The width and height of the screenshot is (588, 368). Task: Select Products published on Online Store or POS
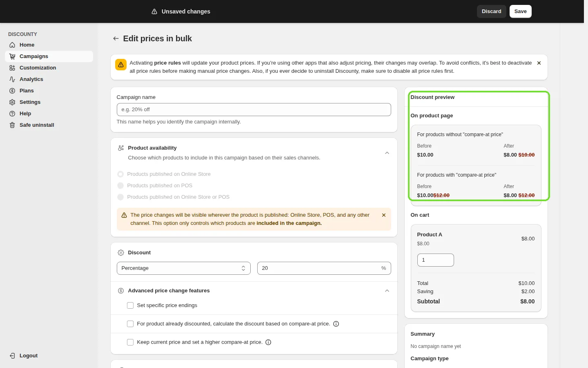[x=120, y=197]
